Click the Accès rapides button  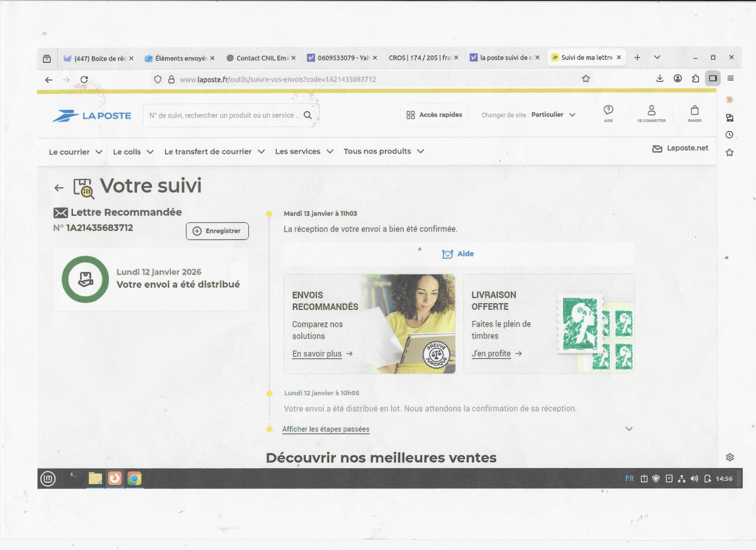[434, 115]
